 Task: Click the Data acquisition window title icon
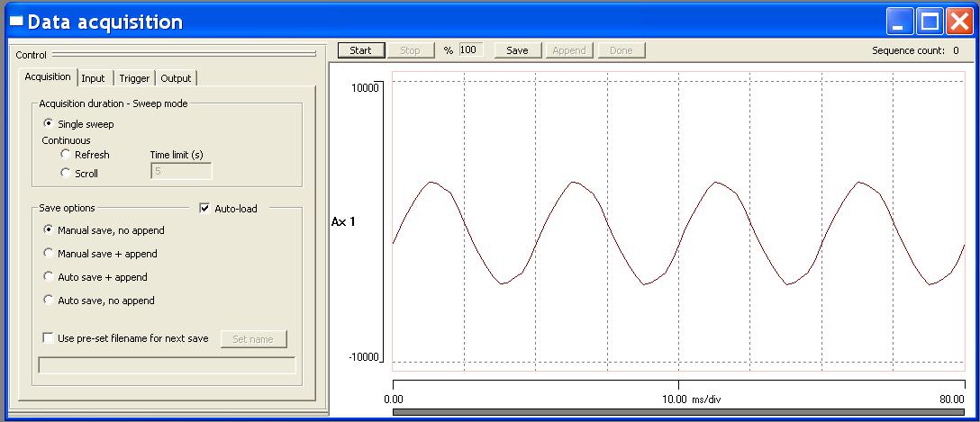[x=15, y=22]
